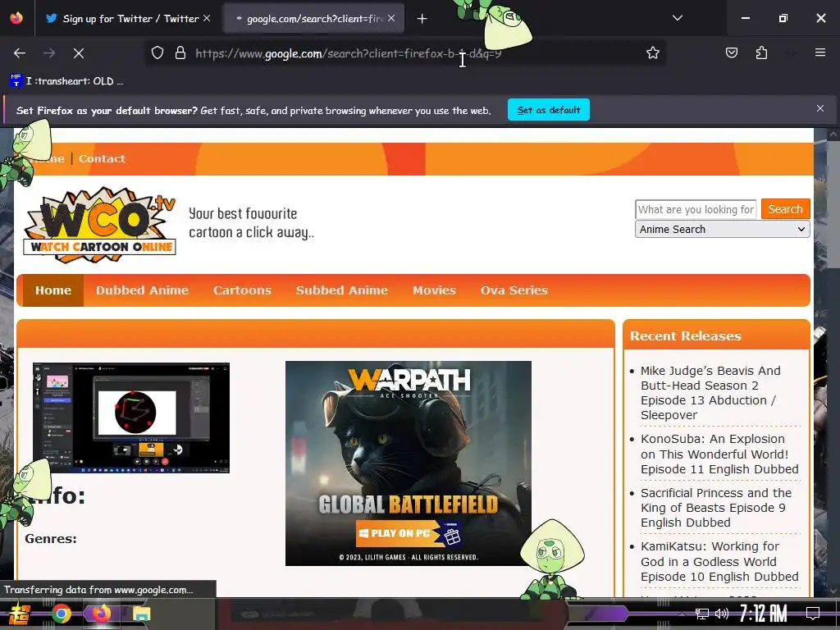The image size is (840, 630).
Task: Dismiss the default browser notification bar
Action: [x=819, y=109]
